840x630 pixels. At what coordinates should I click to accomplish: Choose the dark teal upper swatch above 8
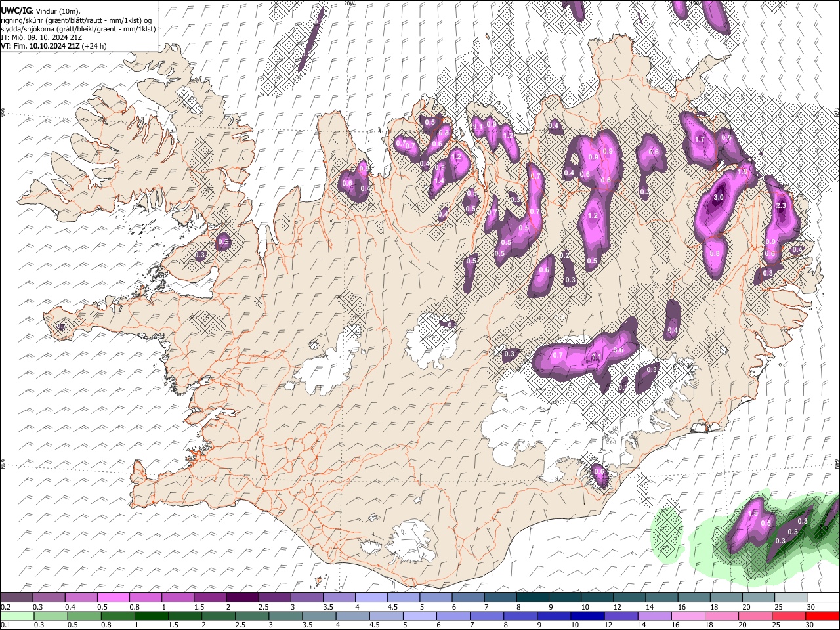[x=532, y=598]
